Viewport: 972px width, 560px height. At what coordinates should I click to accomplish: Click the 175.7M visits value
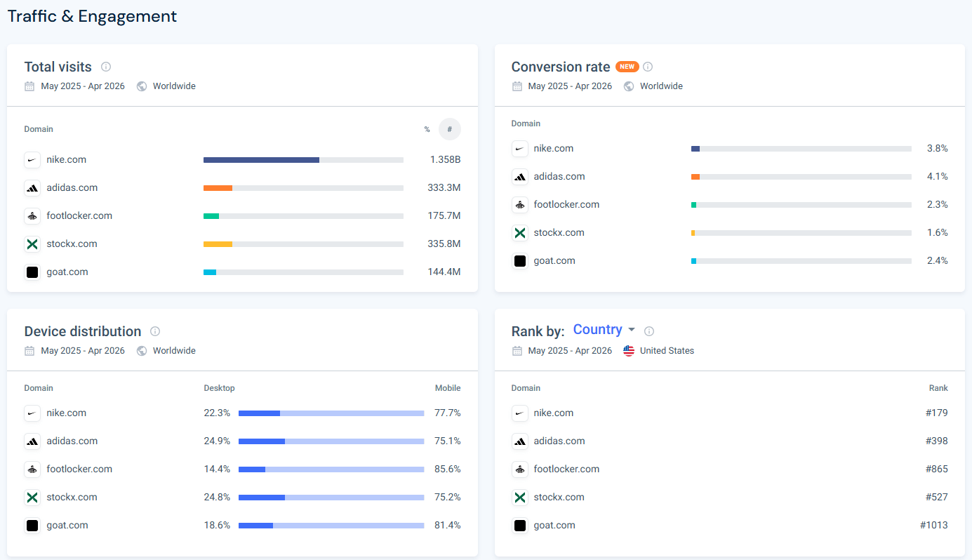(444, 216)
